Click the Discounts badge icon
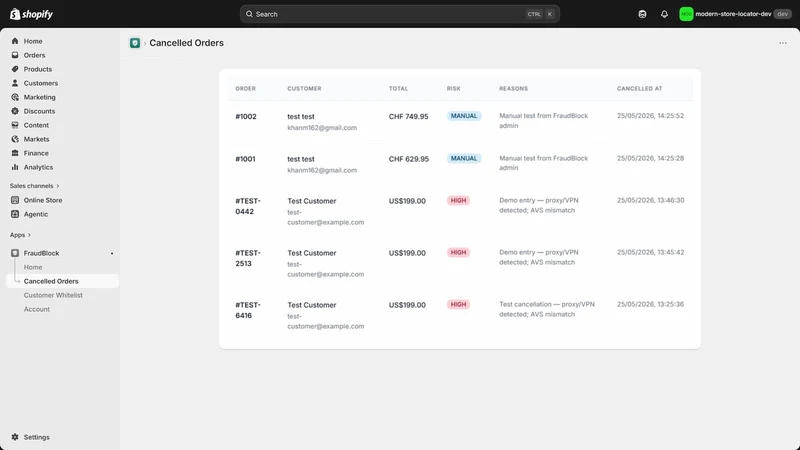The width and height of the screenshot is (800, 450). click(15, 111)
